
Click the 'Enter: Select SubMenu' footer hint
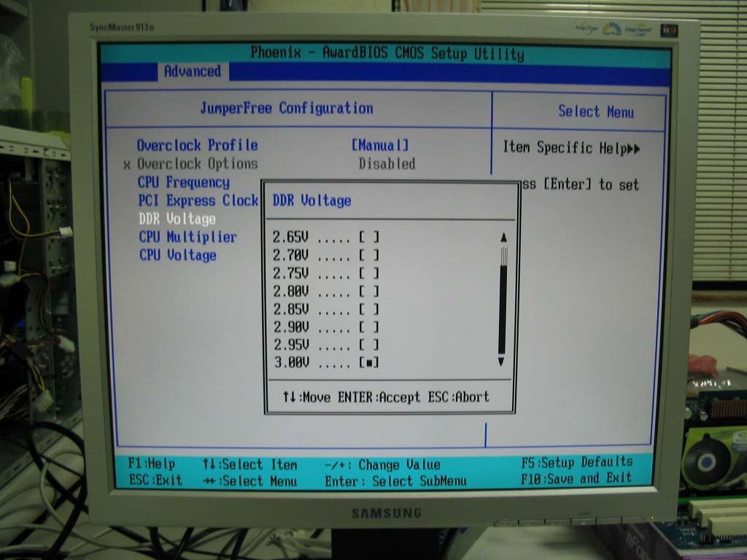(x=395, y=481)
